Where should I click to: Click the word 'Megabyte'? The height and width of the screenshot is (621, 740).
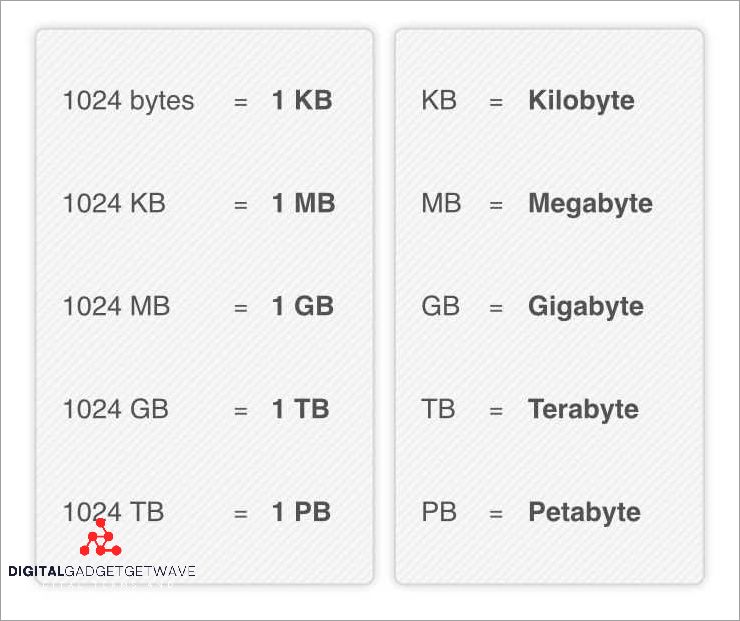point(590,204)
